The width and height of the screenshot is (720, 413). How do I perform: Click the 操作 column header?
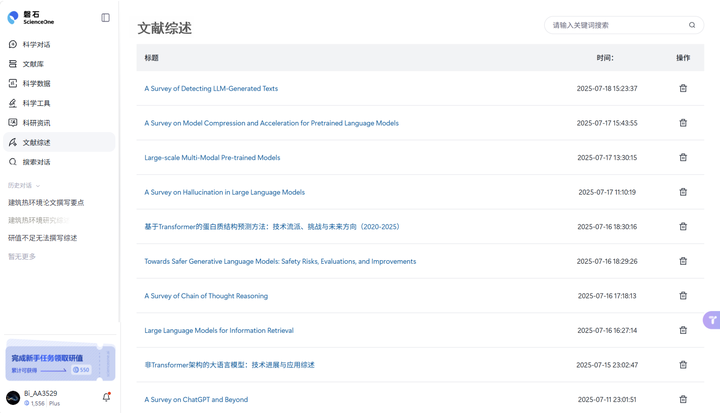[x=683, y=58]
